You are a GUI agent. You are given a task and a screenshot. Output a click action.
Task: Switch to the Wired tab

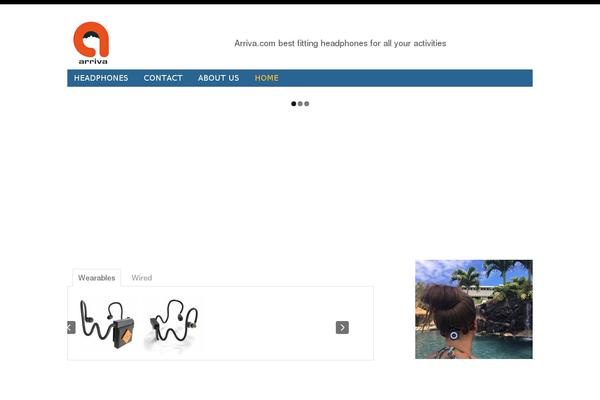click(x=142, y=278)
